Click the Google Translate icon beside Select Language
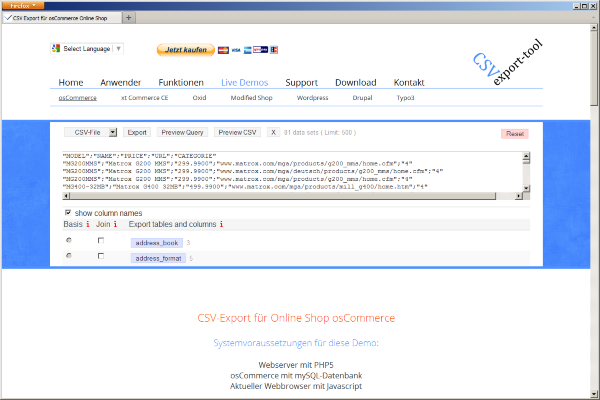 [56, 48]
